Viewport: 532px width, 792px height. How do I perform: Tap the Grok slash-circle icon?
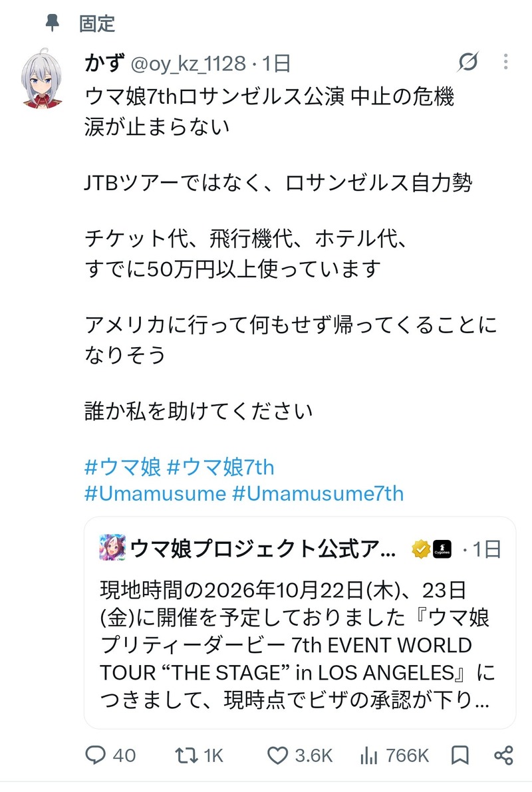click(468, 62)
